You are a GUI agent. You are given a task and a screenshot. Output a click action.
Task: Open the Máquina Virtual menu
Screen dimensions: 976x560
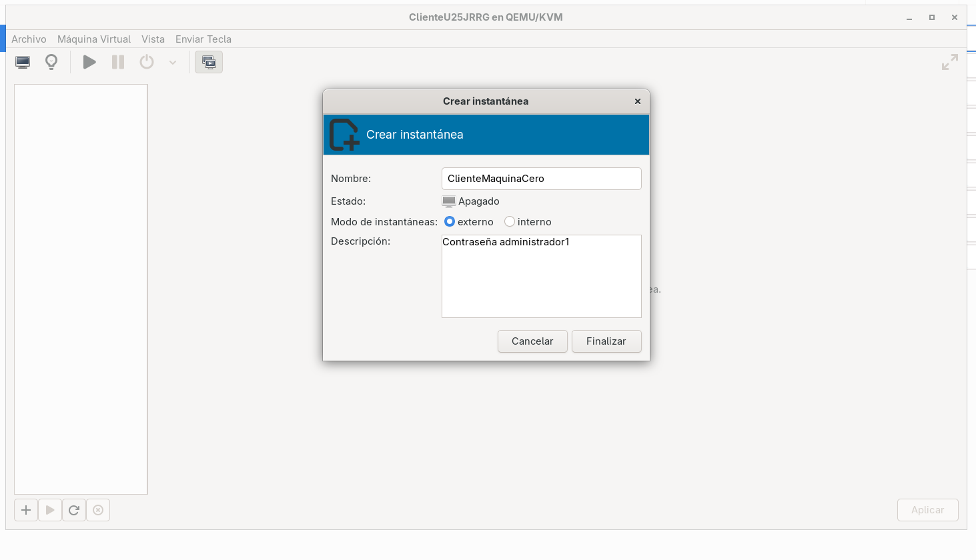coord(94,39)
